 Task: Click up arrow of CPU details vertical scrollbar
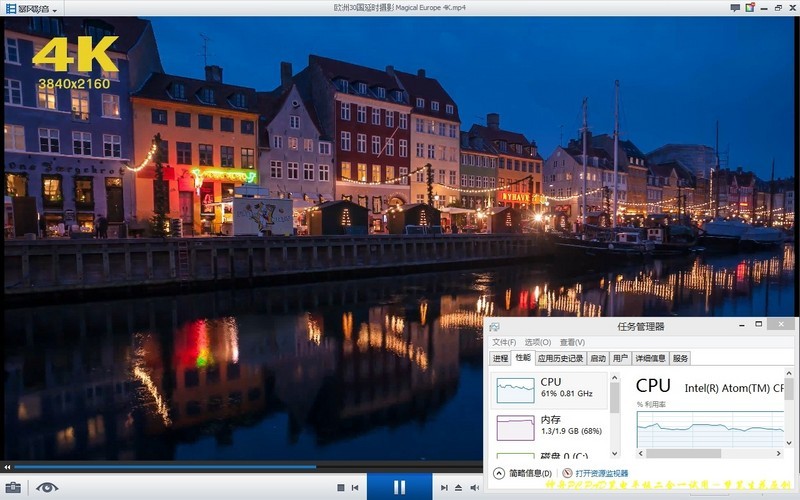tap(789, 374)
